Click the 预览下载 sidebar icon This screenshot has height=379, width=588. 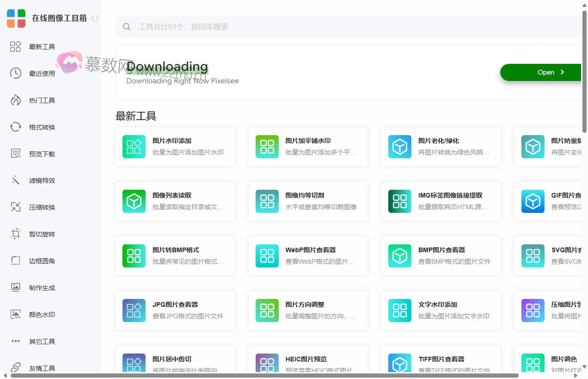[15, 154]
